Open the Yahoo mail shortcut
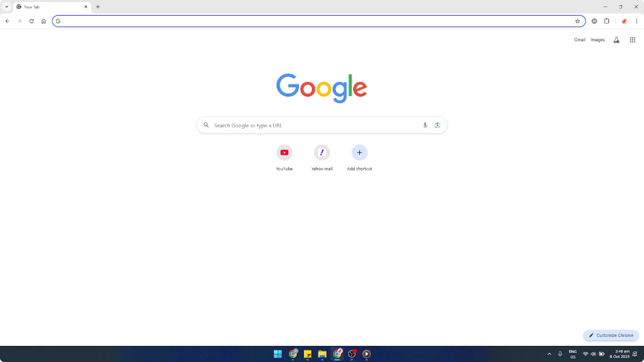The image size is (644, 362). click(x=322, y=158)
